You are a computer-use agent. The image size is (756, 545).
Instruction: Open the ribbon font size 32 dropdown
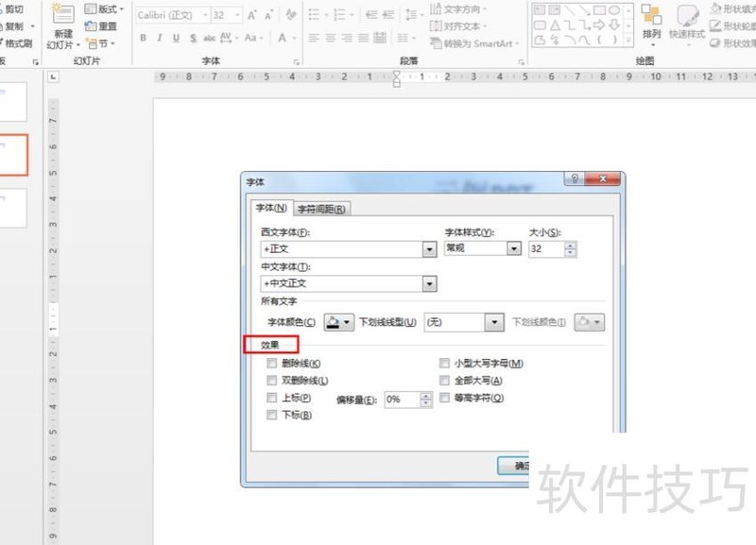tap(237, 15)
